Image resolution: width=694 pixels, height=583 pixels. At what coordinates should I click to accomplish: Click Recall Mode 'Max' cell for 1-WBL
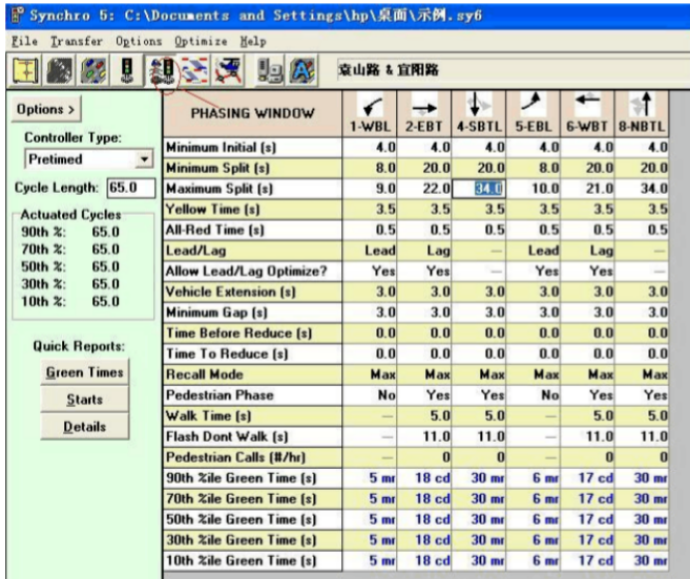point(370,375)
